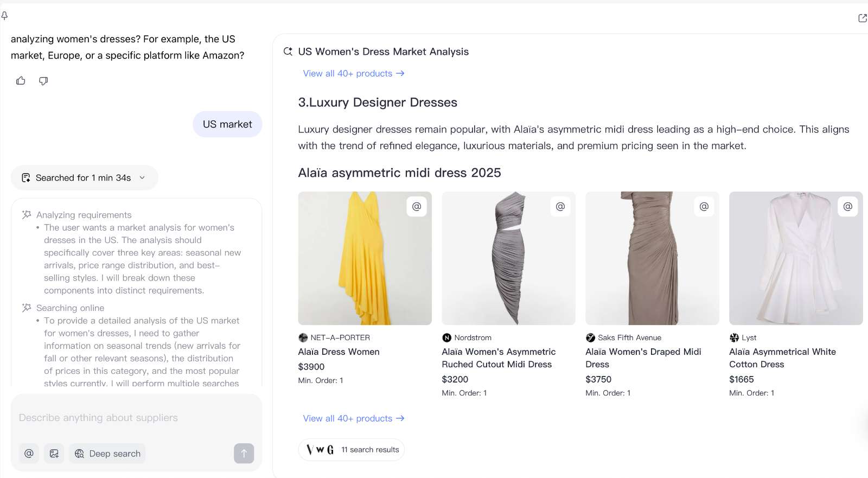Click the Saks Fifth Avenue logo icon
868x478 pixels.
[590, 337]
